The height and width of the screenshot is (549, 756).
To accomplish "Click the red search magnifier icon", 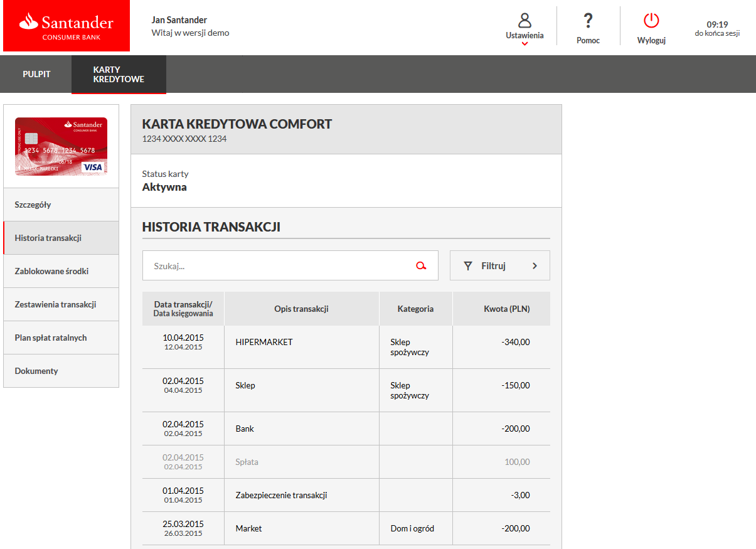I will coord(421,266).
